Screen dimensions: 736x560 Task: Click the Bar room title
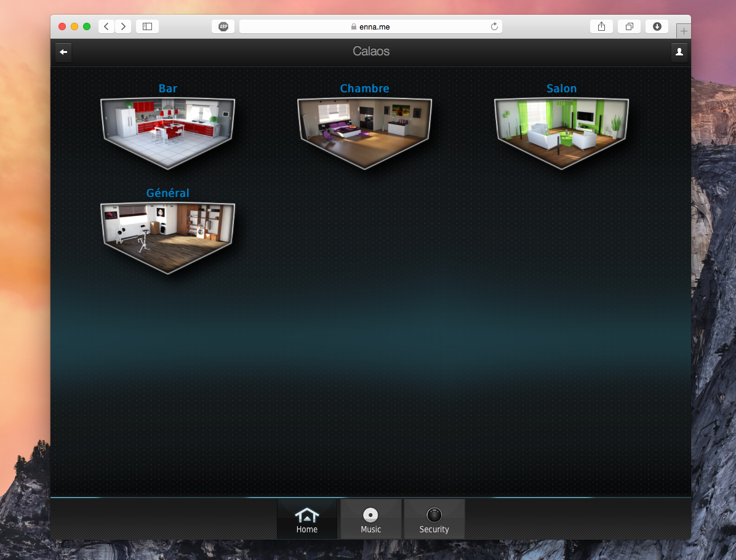(x=168, y=89)
